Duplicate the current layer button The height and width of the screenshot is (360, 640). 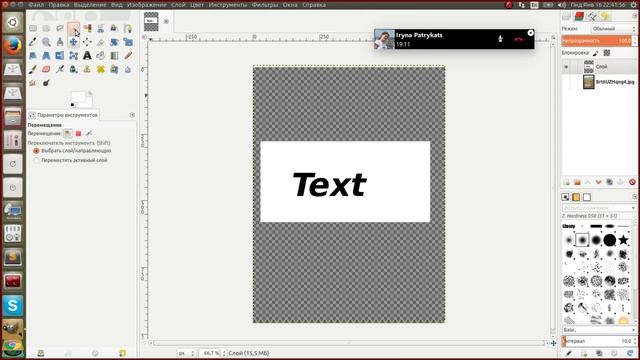coord(609,182)
